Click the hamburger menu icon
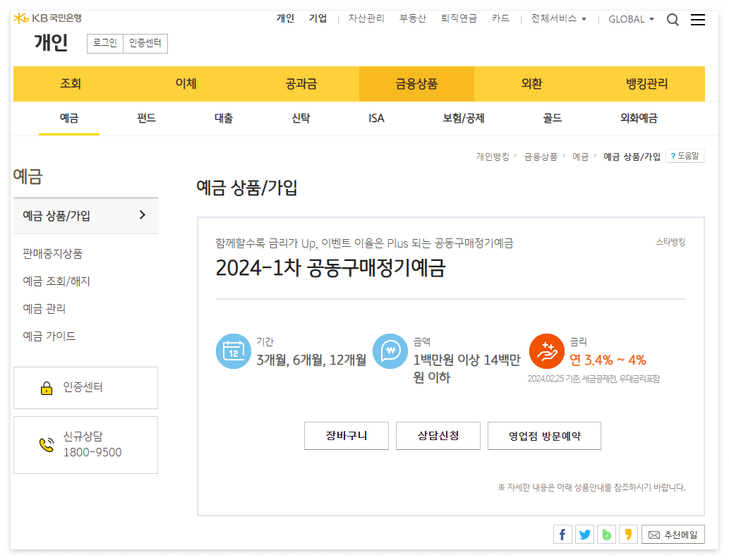 point(698,20)
